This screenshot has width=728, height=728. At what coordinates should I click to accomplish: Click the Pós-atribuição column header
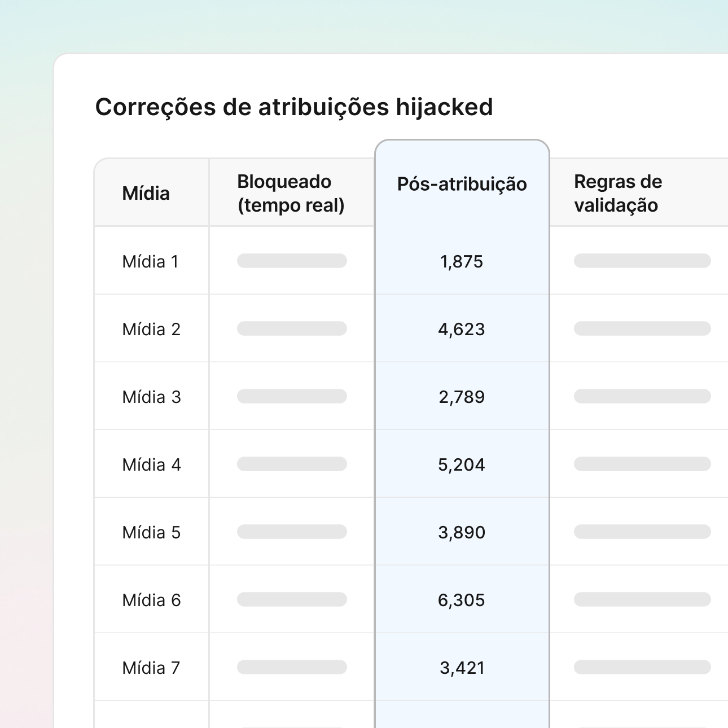tap(462, 184)
